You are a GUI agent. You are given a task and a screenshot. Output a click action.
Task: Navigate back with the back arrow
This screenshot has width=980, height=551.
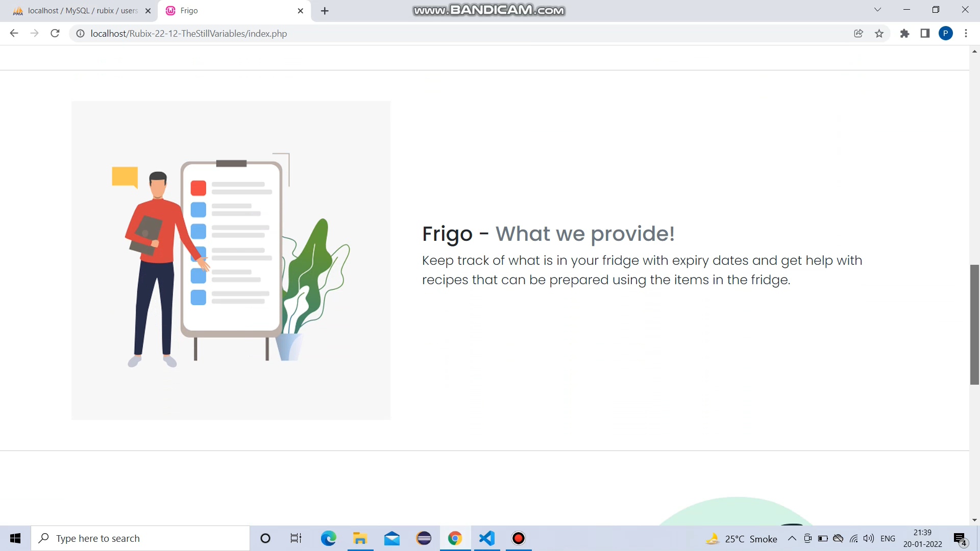pos(14,34)
